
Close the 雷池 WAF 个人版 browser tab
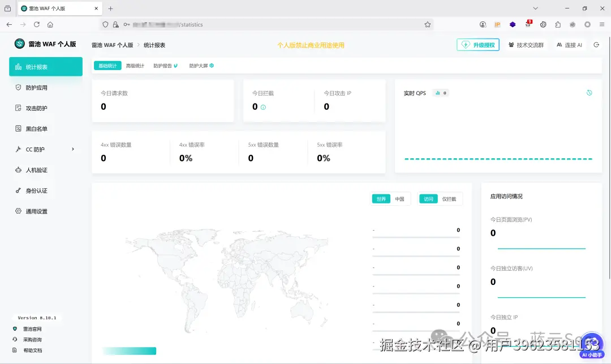pyautogui.click(x=96, y=8)
